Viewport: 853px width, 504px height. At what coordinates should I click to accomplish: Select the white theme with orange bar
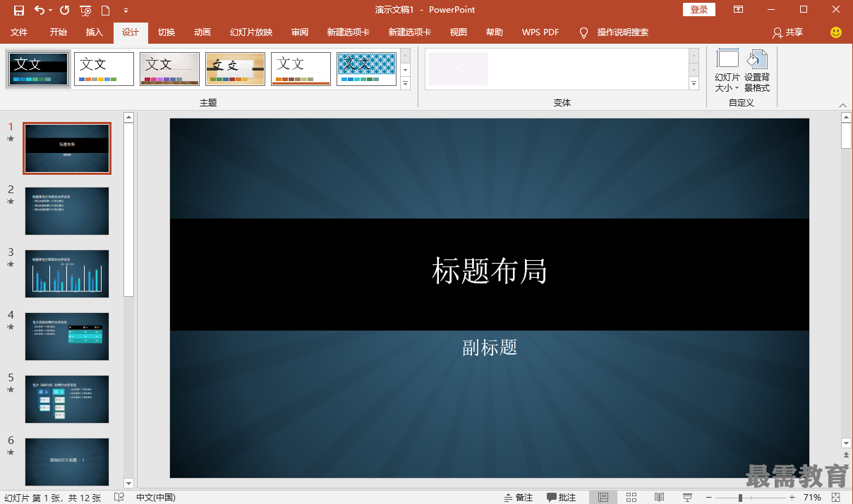301,69
